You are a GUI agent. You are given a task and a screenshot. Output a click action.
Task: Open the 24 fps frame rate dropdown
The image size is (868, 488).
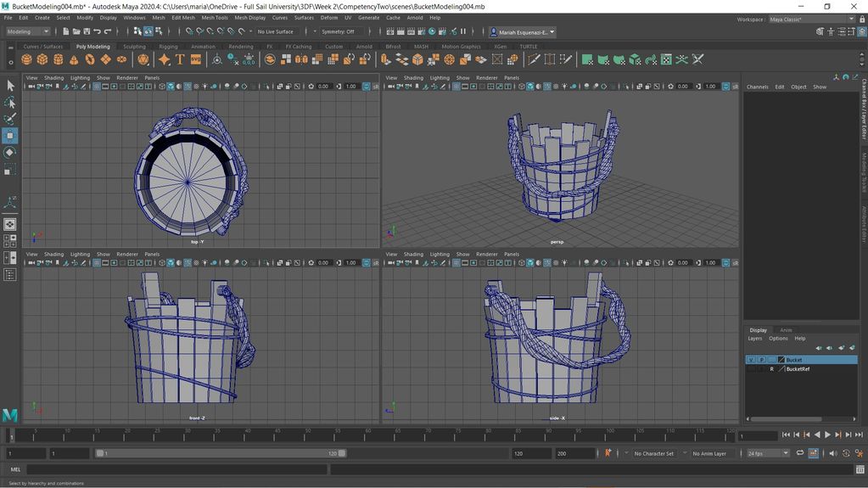(767, 453)
